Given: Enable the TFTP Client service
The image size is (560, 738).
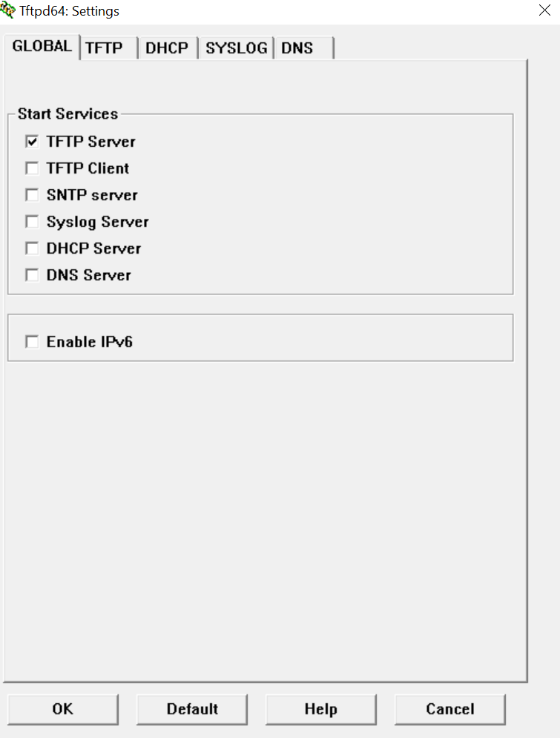Looking at the screenshot, I should (32, 168).
